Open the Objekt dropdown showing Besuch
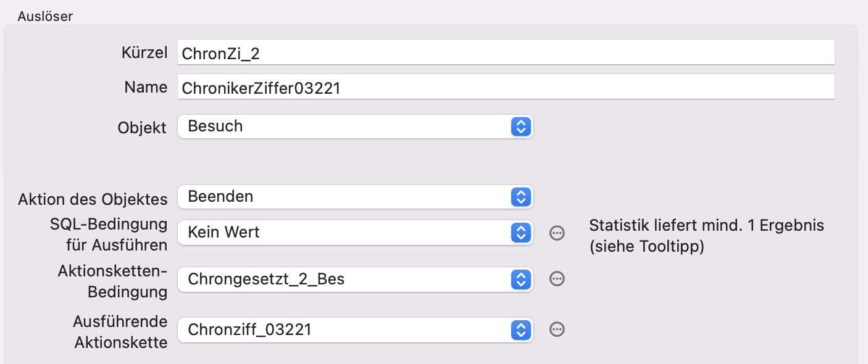Image resolution: width=868 pixels, height=364 pixels. coord(355,126)
